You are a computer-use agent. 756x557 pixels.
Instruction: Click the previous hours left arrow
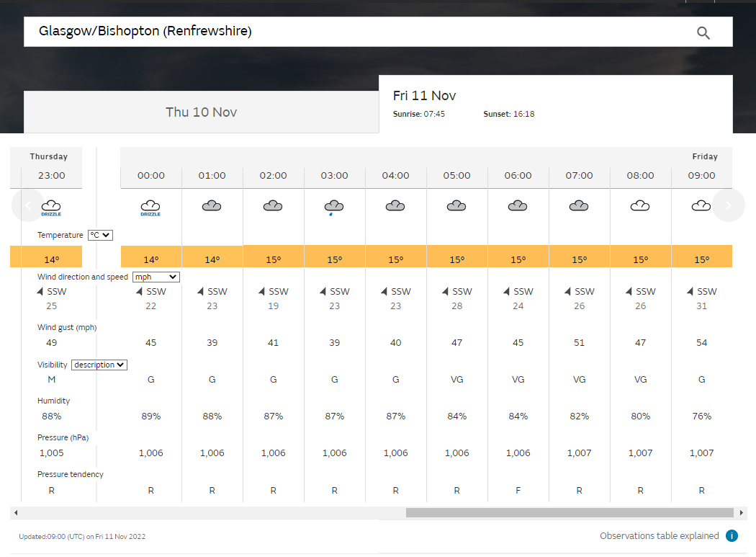click(27, 205)
